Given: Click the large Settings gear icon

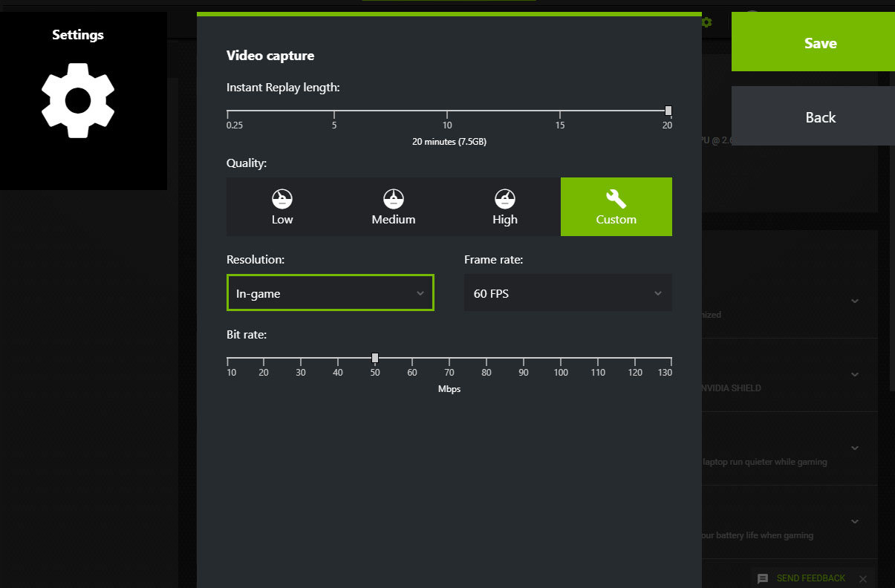Looking at the screenshot, I should [x=78, y=100].
